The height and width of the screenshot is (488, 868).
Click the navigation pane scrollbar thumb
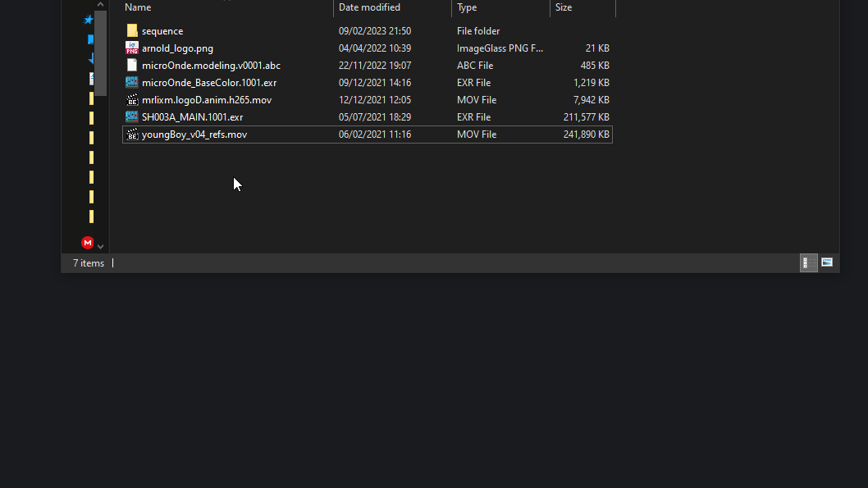[x=100, y=52]
